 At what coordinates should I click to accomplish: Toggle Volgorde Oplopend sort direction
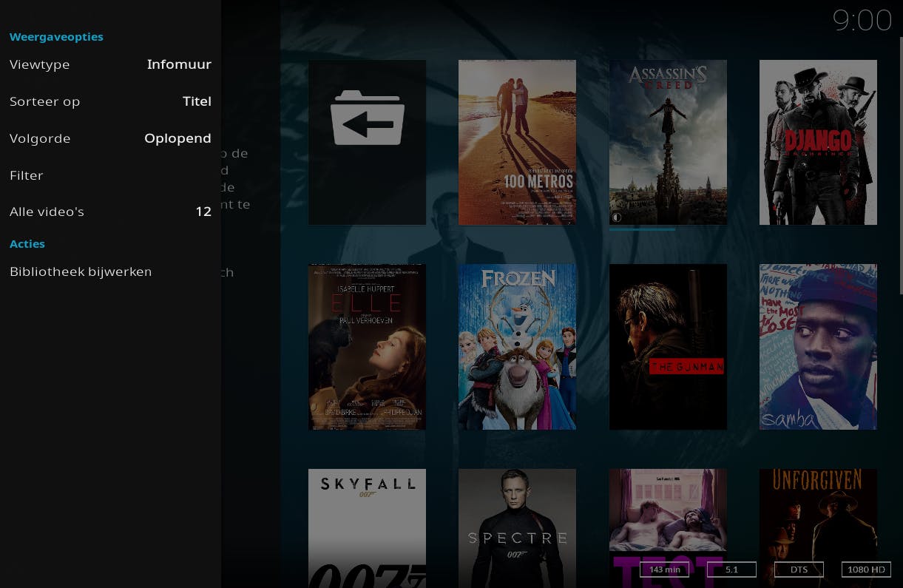click(x=110, y=138)
